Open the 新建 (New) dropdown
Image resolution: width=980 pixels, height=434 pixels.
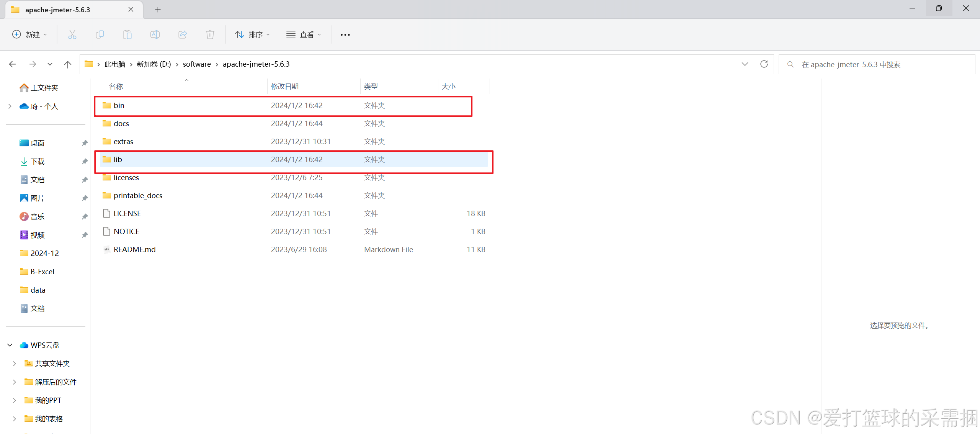click(30, 34)
